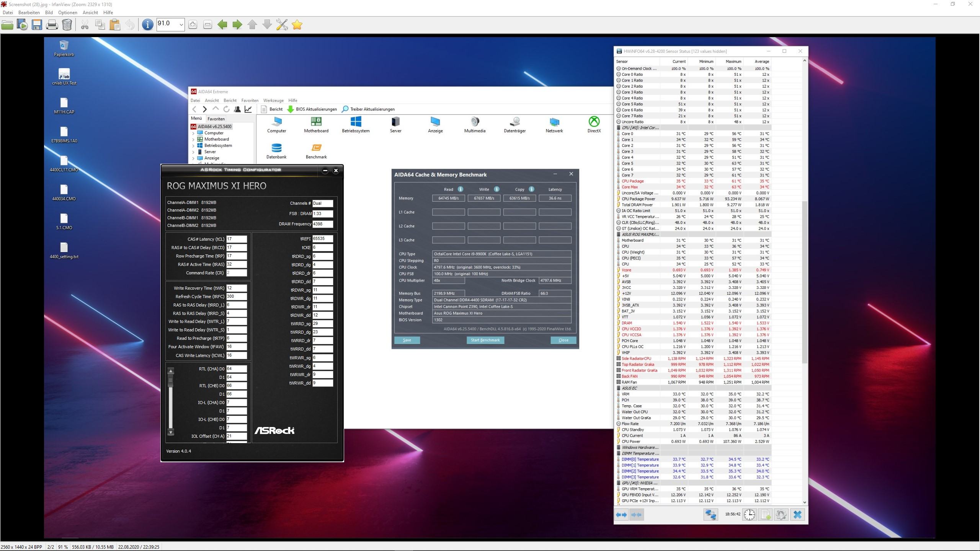Open the Ansicht menu in IrfanView
This screenshot has width=980, height=551.
coord(90,13)
